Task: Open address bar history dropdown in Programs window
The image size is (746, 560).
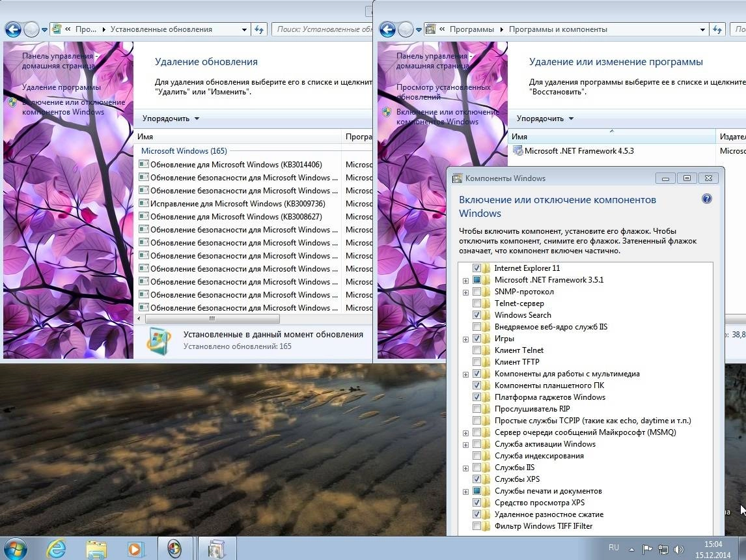Action: [x=702, y=29]
